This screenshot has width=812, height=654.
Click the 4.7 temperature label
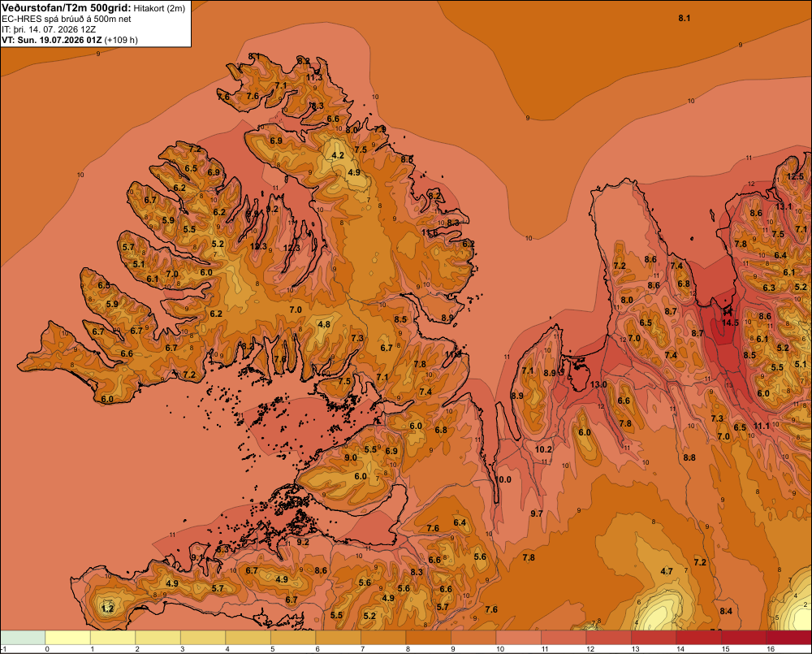point(667,571)
